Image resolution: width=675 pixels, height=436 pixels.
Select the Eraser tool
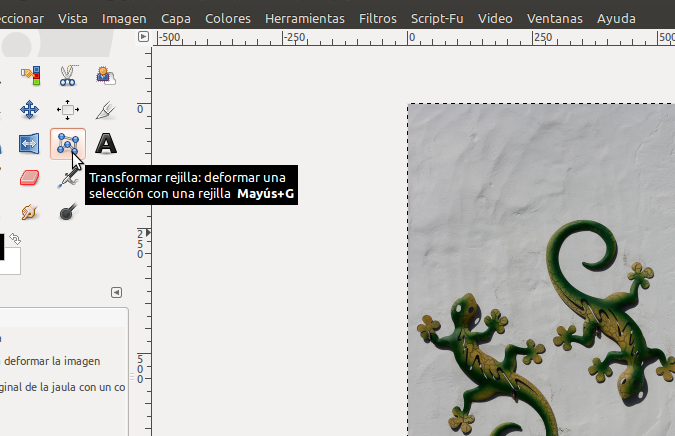[29, 178]
